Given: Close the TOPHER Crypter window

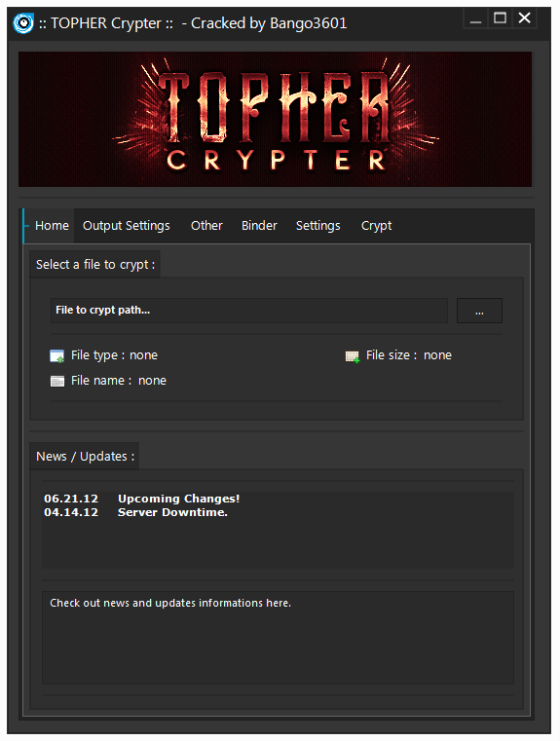Looking at the screenshot, I should click(x=525, y=19).
